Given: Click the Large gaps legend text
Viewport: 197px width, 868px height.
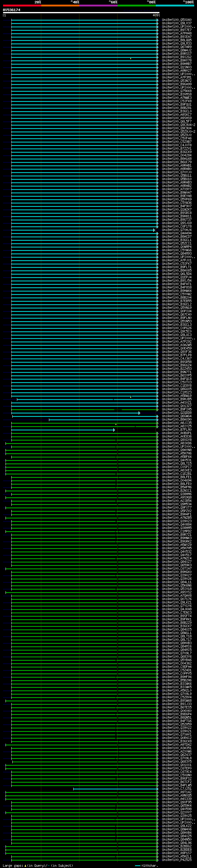Looking at the screenshot, I should coord(38,865).
